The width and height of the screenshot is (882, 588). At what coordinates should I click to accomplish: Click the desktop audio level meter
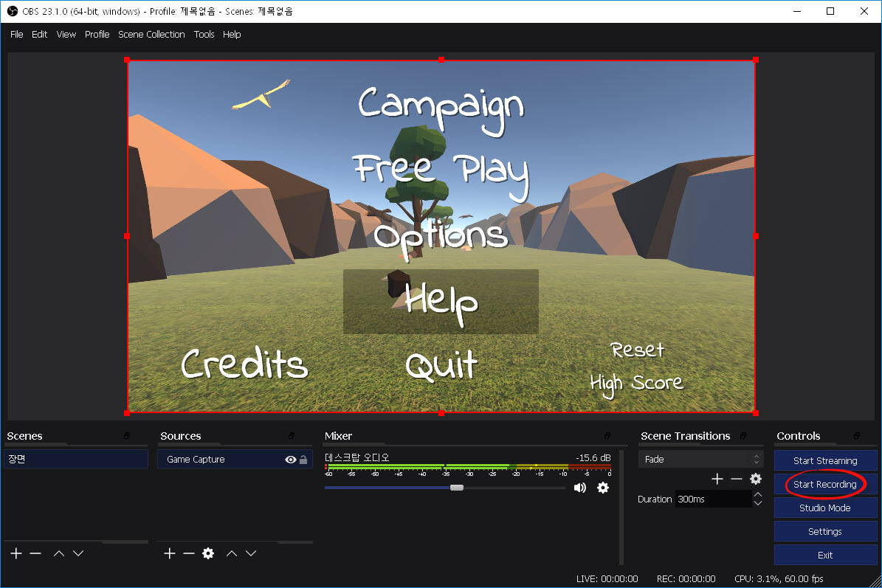coord(468,466)
